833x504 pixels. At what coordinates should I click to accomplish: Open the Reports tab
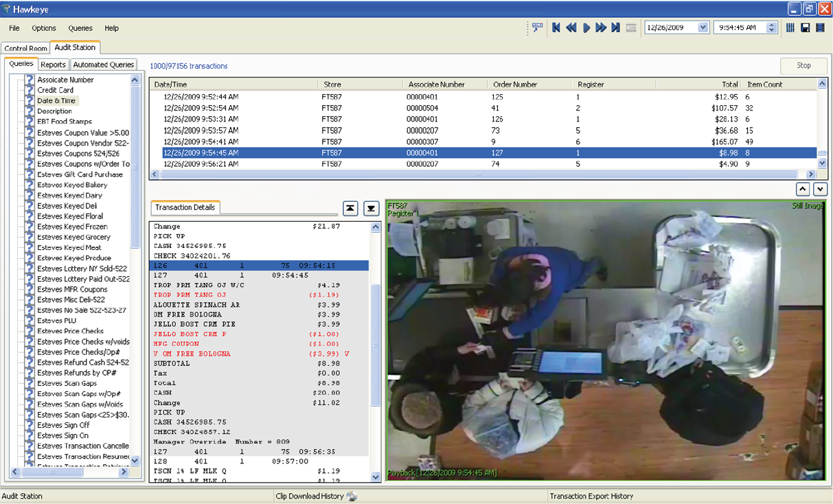pos(53,65)
